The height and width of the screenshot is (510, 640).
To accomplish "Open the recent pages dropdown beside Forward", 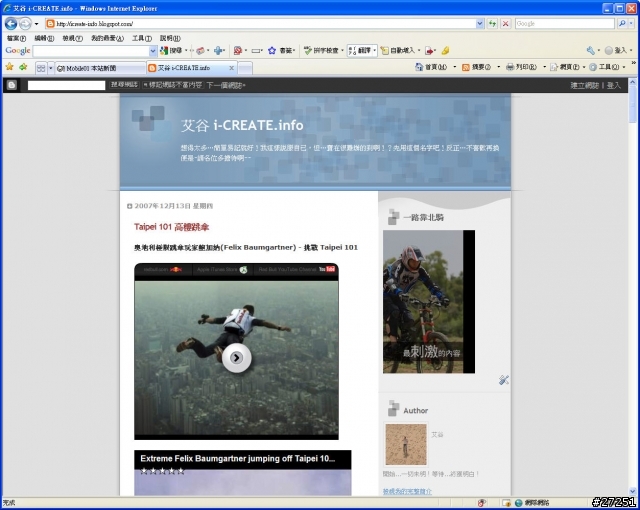I will (36, 24).
